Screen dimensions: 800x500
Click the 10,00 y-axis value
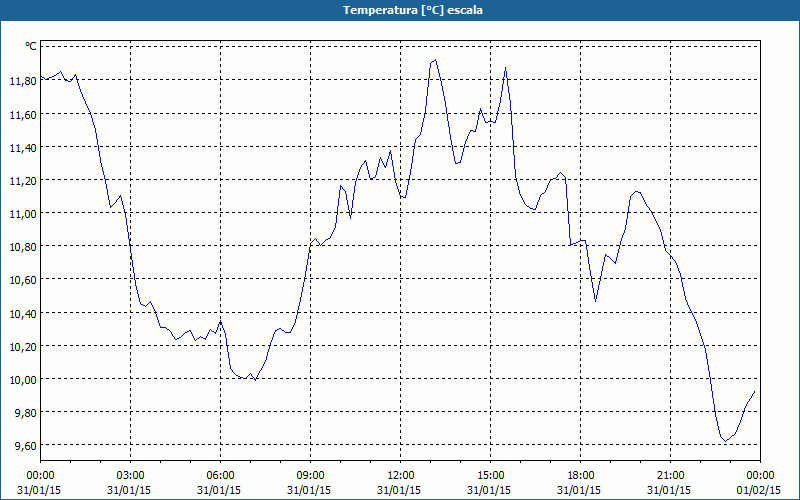pos(23,380)
